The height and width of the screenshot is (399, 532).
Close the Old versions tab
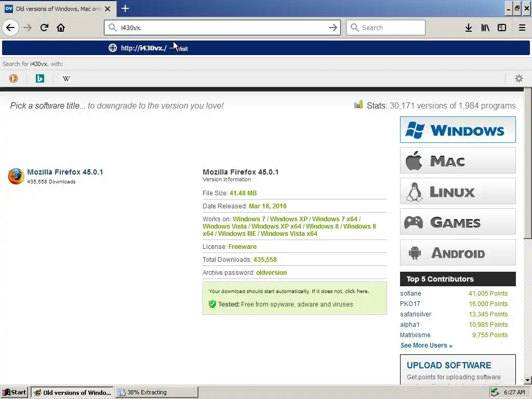[108, 9]
